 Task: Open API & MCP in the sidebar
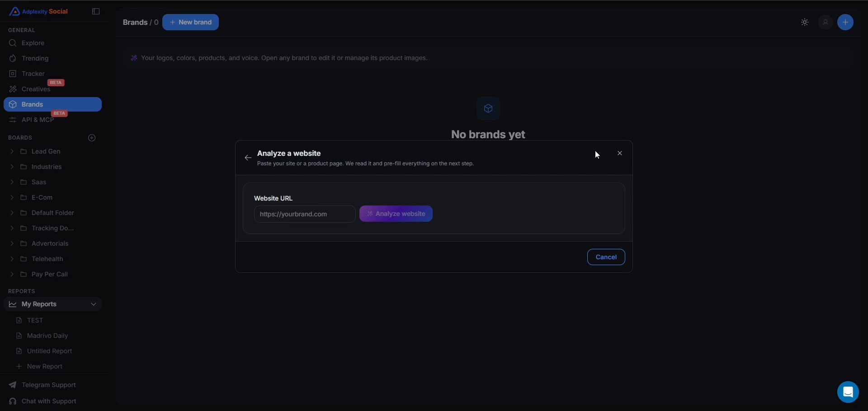coord(52,120)
